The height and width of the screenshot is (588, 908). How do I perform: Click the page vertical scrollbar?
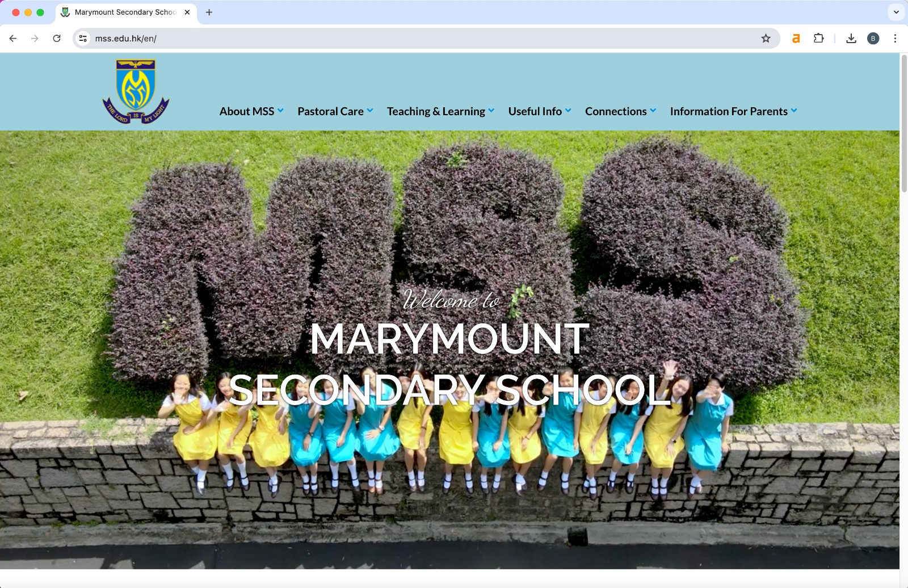(903, 123)
